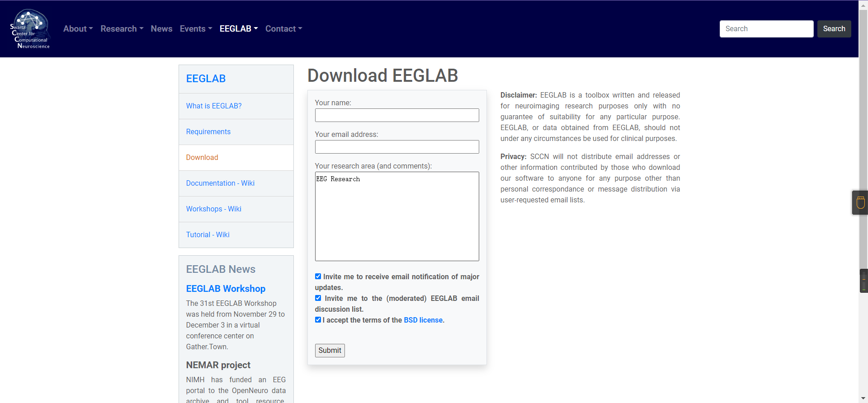Click the research area comments textarea
Screen dimensions: 868x403
pyautogui.click(x=397, y=216)
